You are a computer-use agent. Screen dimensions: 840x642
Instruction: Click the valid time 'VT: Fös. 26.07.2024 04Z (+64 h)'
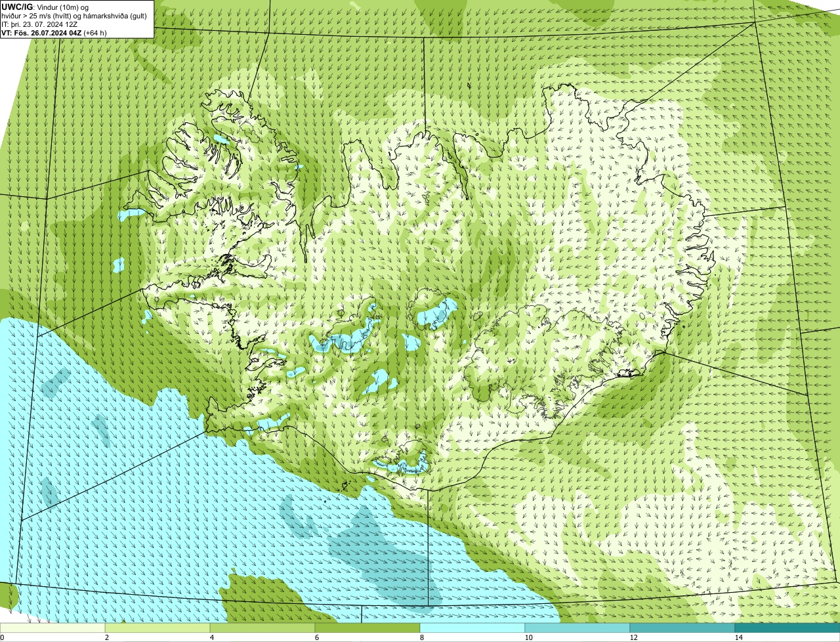(x=54, y=32)
